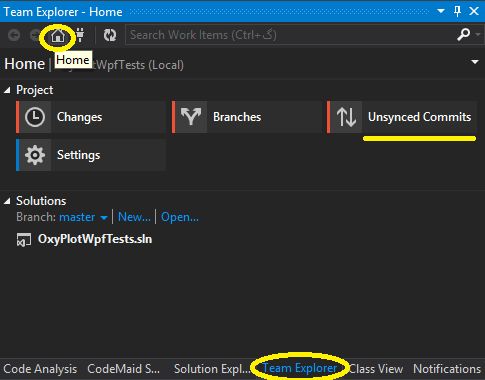Click the Home toolbar icon
Viewport: 485px width, 380px height.
point(58,35)
